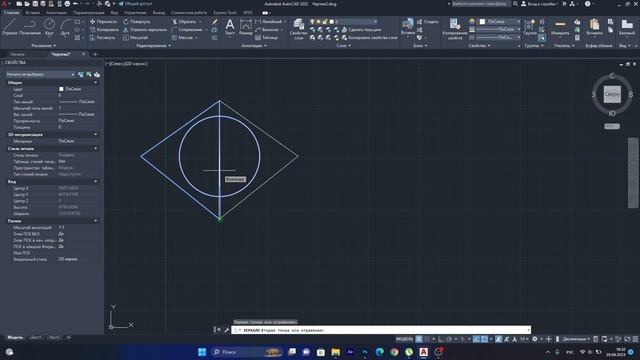This screenshot has height=360, width=640.
Task: Open the object selection dropdown in Свойства panel
Action: (40, 74)
